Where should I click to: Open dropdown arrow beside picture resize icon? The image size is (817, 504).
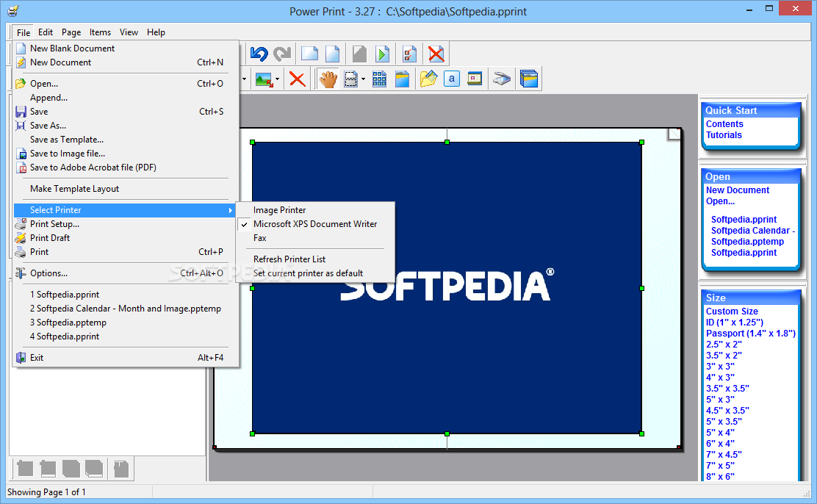pos(277,79)
